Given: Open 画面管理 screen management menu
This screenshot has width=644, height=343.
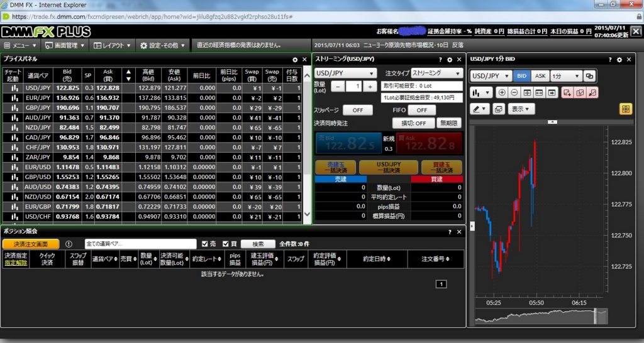Looking at the screenshot, I should tap(65, 45).
